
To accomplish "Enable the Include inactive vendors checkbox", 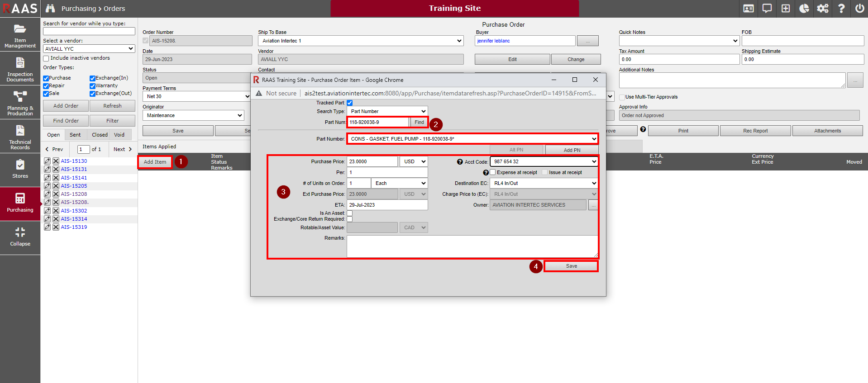I will tap(46, 58).
